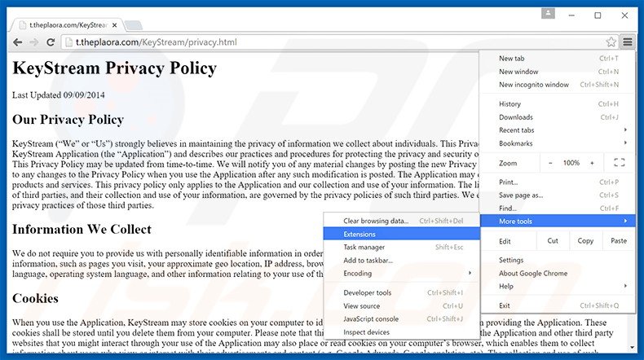
Task: Open JavaScript console
Action: click(402, 319)
